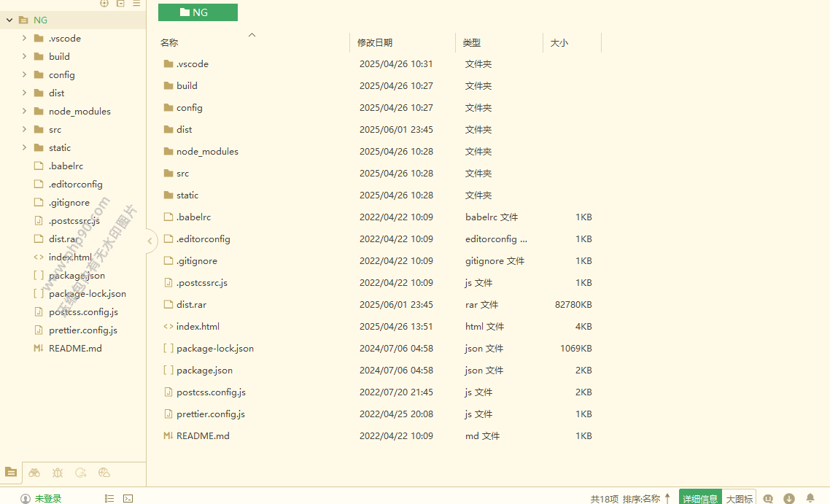This screenshot has width=830, height=504.
Task: Click the download arrow icon in status bar
Action: click(789, 499)
